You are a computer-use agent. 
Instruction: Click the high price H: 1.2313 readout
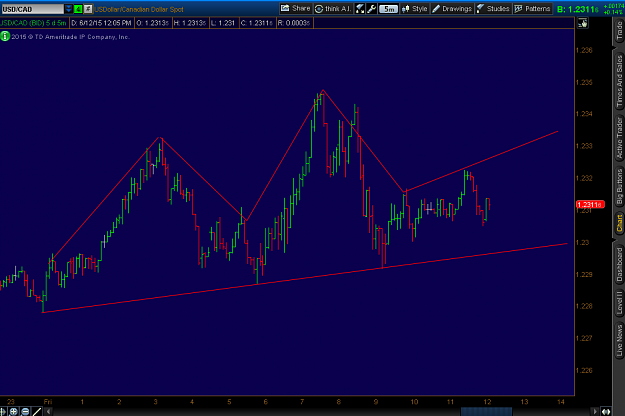(x=190, y=23)
